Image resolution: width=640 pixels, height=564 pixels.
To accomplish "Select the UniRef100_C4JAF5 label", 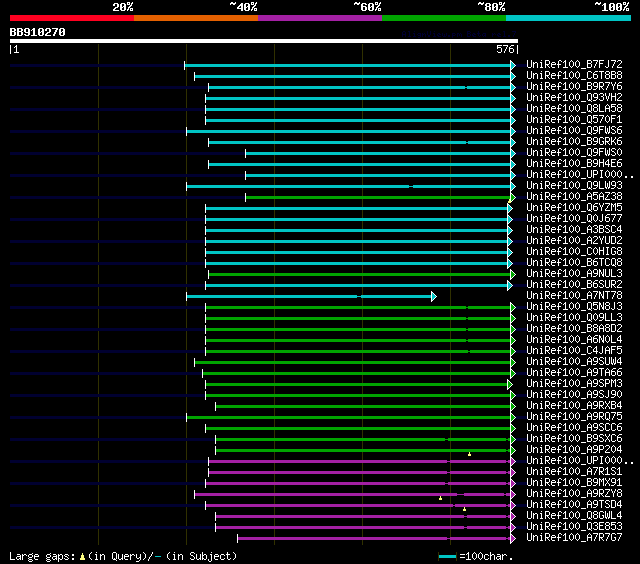I will pos(574,351).
